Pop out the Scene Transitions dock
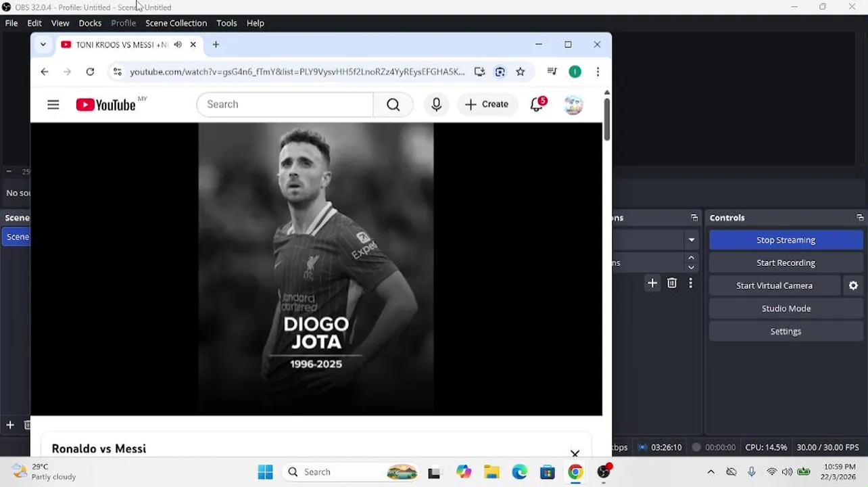The width and height of the screenshot is (868, 487). [x=694, y=218]
